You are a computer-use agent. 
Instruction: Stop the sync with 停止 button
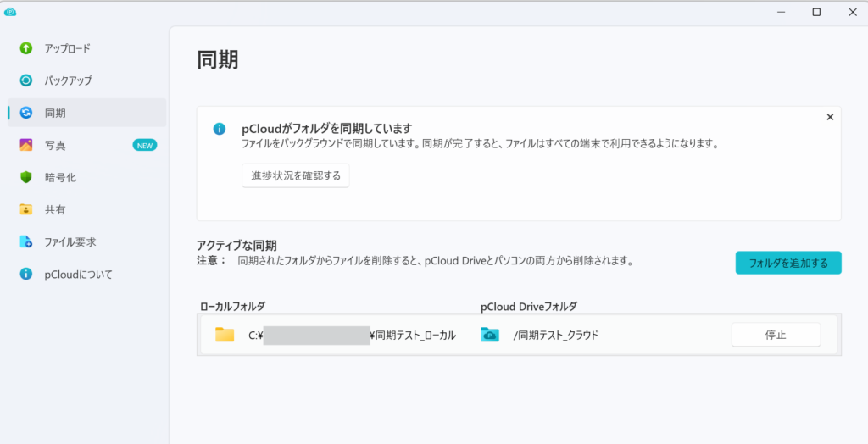776,334
